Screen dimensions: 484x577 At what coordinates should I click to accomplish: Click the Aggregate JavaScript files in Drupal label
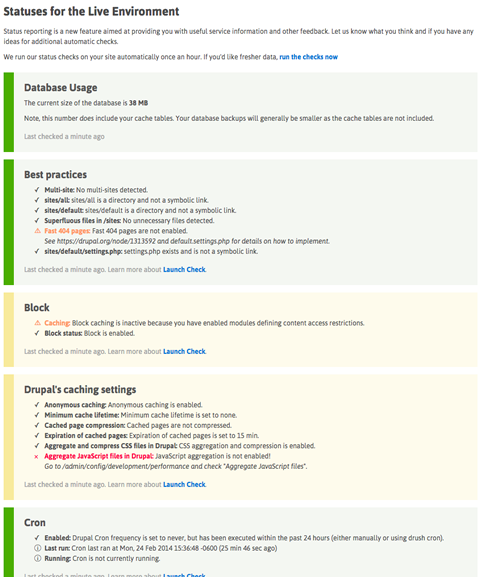click(x=99, y=456)
